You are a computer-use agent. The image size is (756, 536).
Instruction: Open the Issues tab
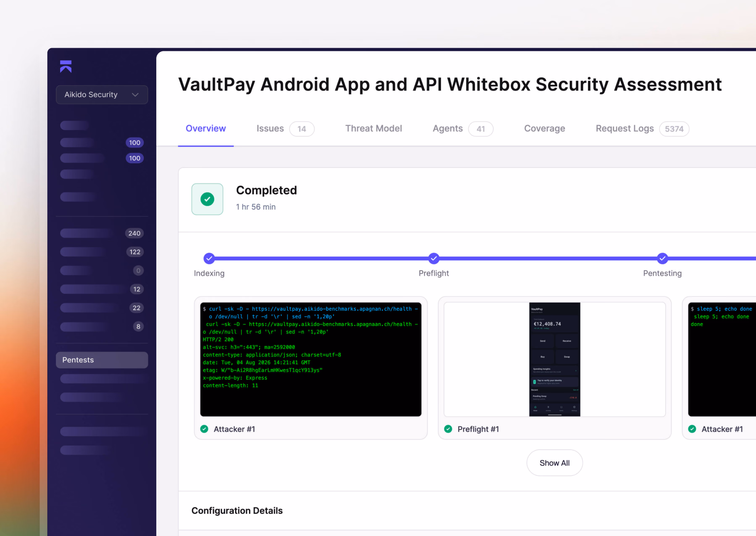[270, 128]
